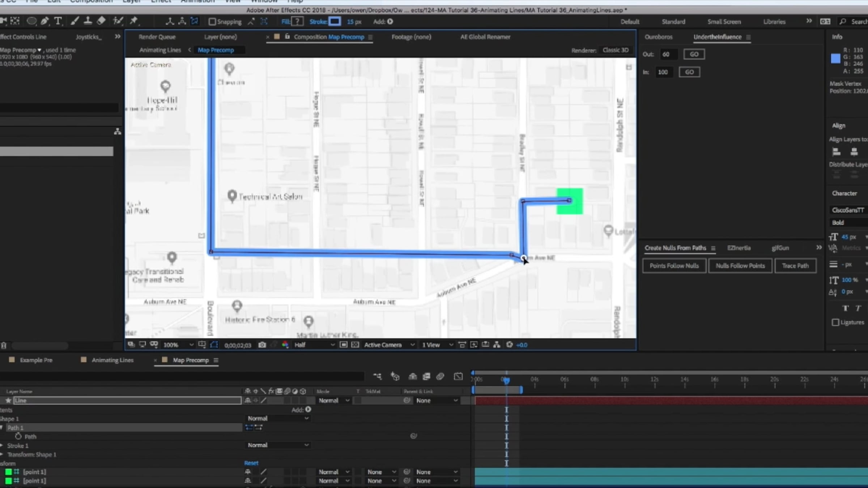868x488 pixels.
Task: Open the Half resolution dropdown
Action: (x=314, y=345)
